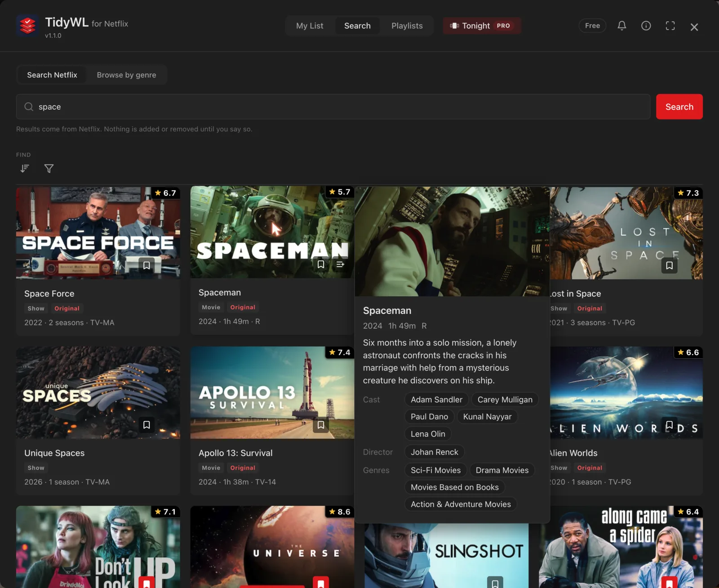Image resolution: width=719 pixels, height=588 pixels.
Task: Open the Space Force poster thumbnail
Action: click(98, 233)
